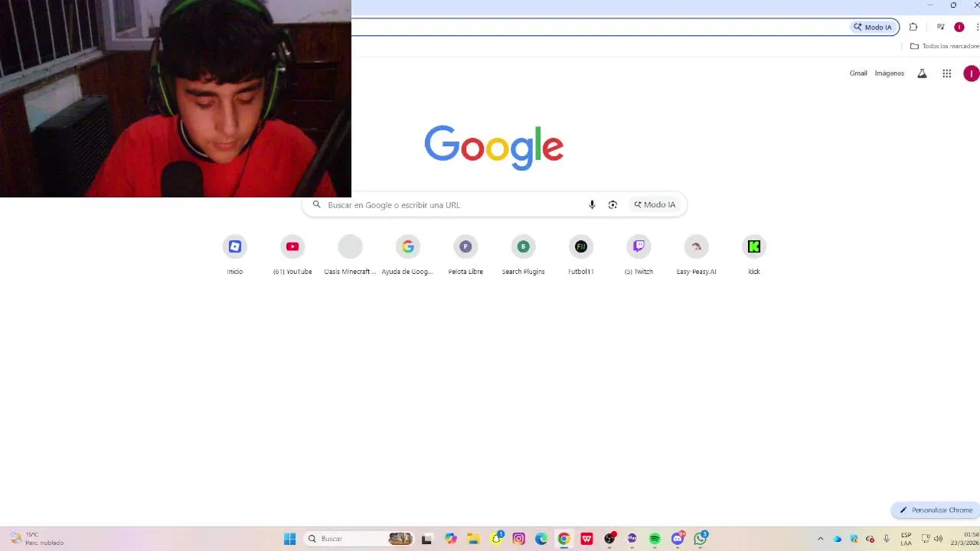Click Modo IA chip in address bar
Image resolution: width=980 pixels, height=551 pixels.
point(873,27)
